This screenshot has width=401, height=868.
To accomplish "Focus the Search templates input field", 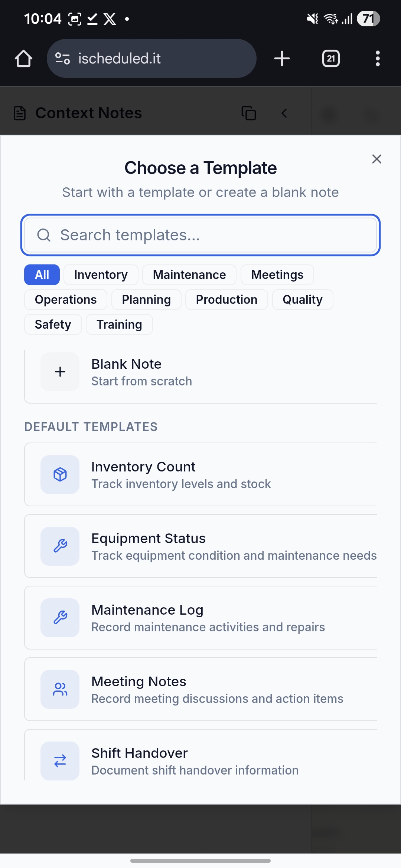I will click(200, 235).
